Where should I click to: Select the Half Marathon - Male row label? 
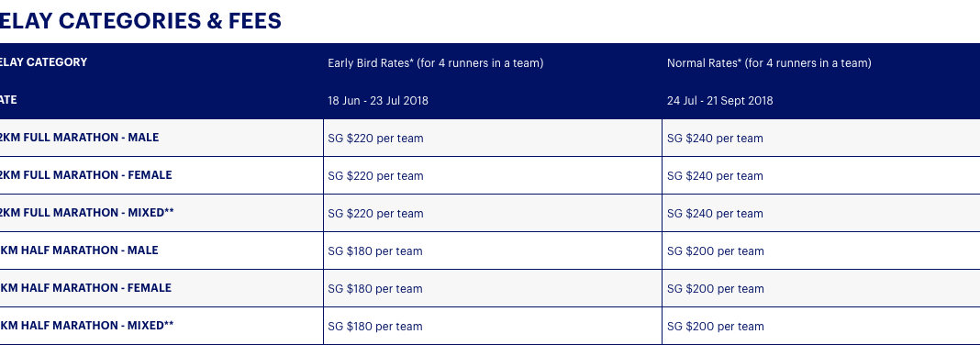point(79,250)
